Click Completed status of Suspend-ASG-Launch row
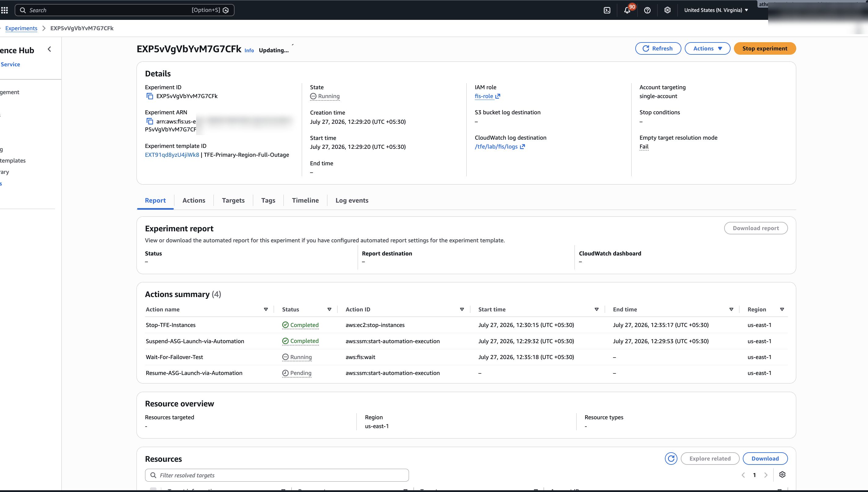 pyautogui.click(x=301, y=341)
